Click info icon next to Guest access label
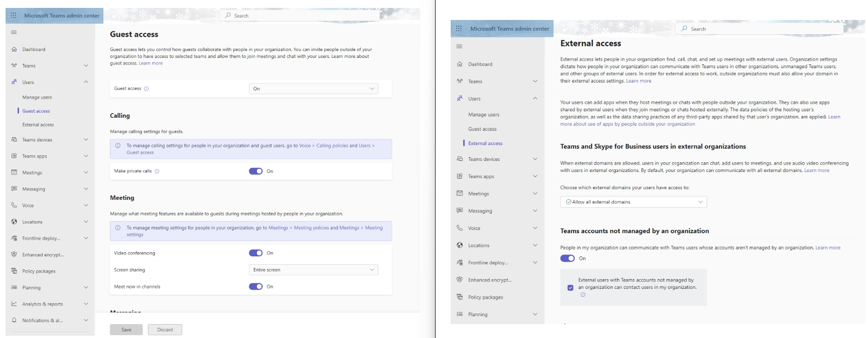Viewport: 868px width, 338px height. coord(146,89)
